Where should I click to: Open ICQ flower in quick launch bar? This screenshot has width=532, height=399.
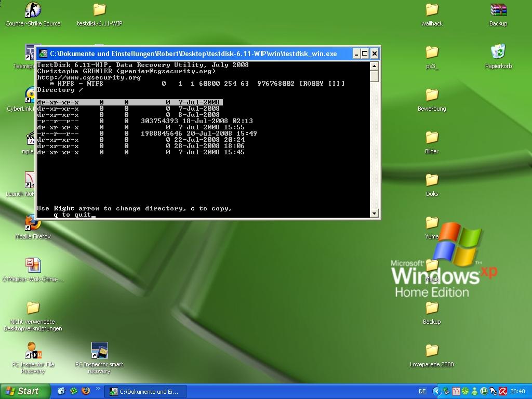[74, 391]
